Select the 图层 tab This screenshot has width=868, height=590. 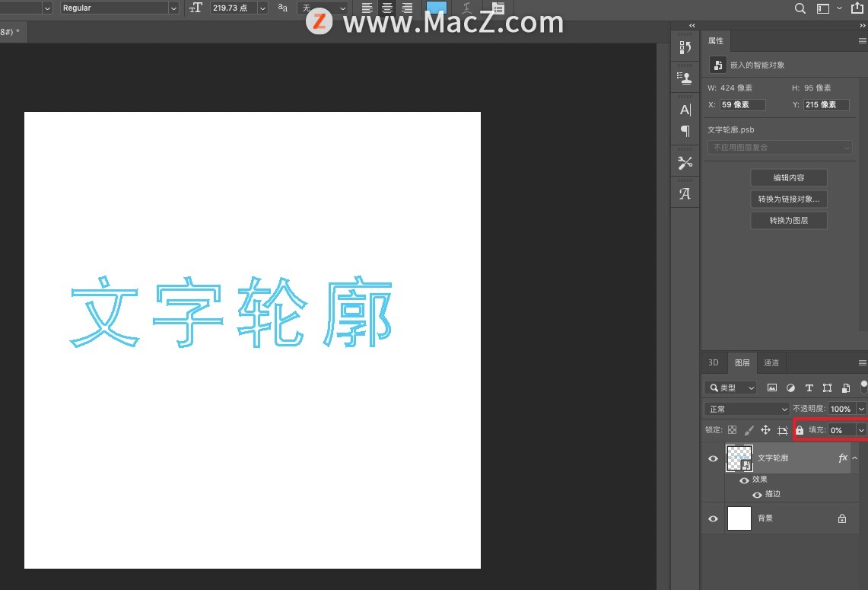coord(742,363)
